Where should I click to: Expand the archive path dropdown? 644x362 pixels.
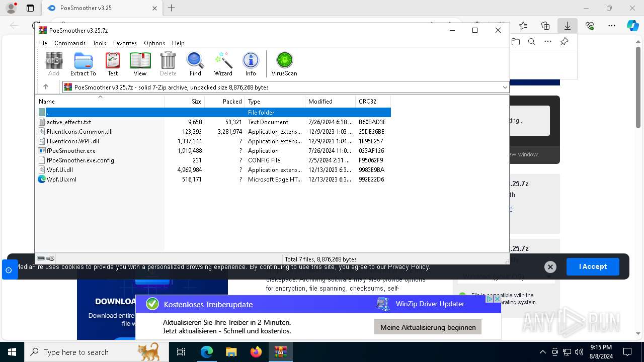505,87
